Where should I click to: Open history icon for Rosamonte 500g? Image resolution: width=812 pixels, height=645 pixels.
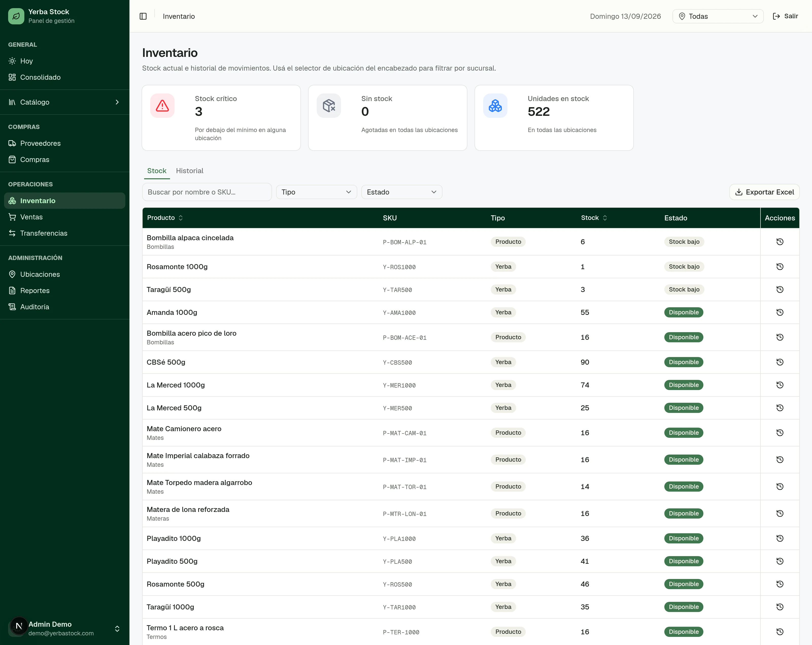[780, 584]
